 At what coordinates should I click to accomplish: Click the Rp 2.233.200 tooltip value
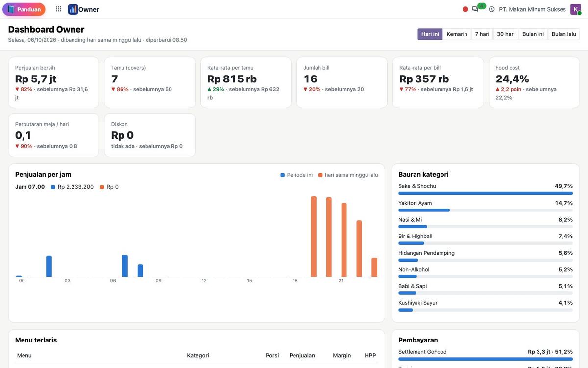75,187
